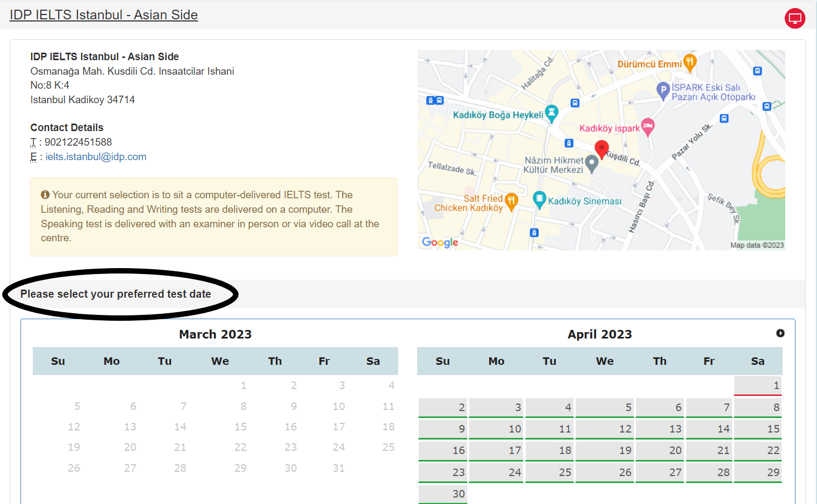Pick April 18 as test date
The width and height of the screenshot is (817, 504).
coord(549,451)
